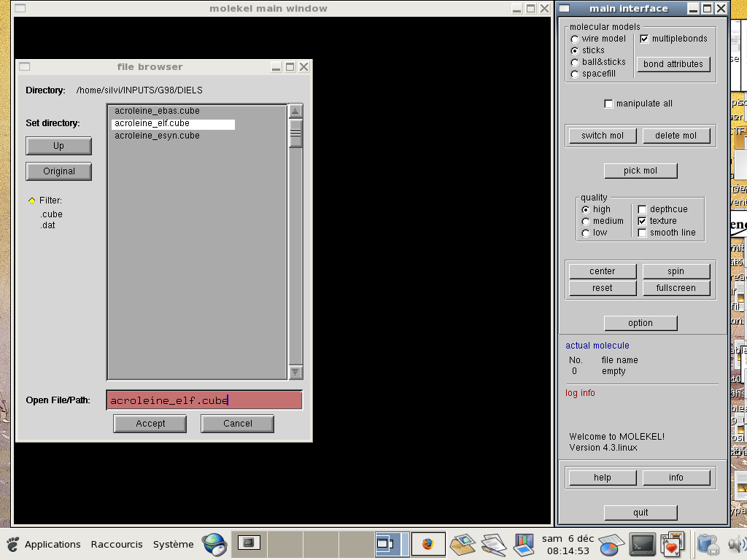Select acroleine_elf.cube file
Image resolution: width=747 pixels, height=560 pixels.
(x=173, y=124)
